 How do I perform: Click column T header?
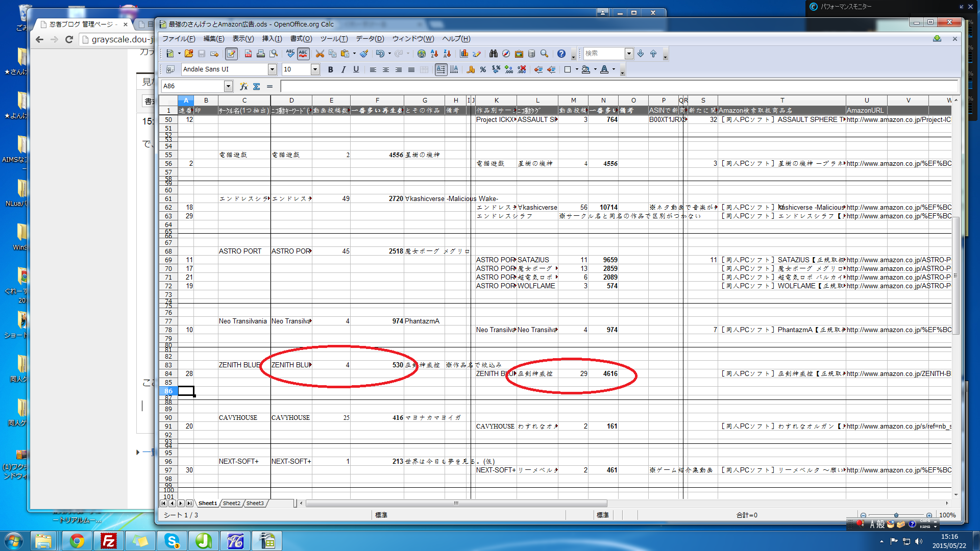[782, 101]
